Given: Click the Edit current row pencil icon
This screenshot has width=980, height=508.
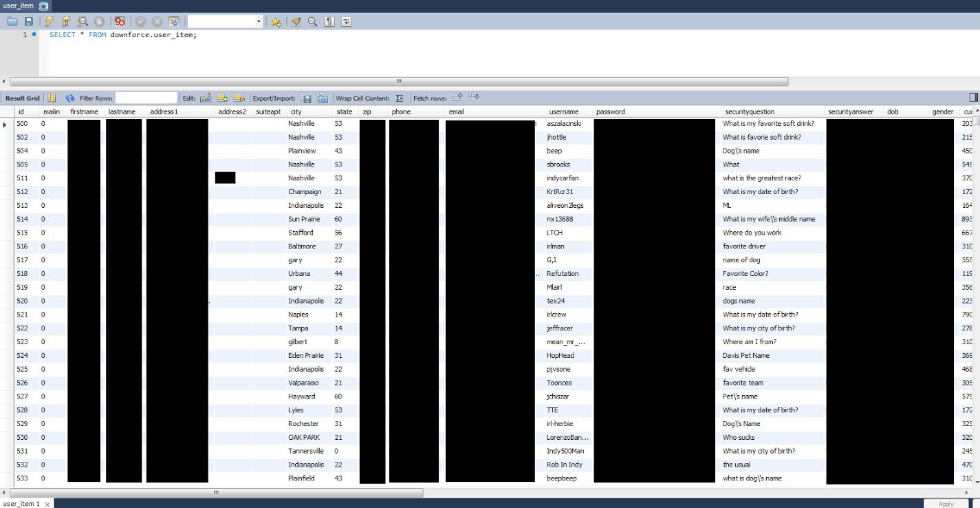Looking at the screenshot, I should point(206,98).
